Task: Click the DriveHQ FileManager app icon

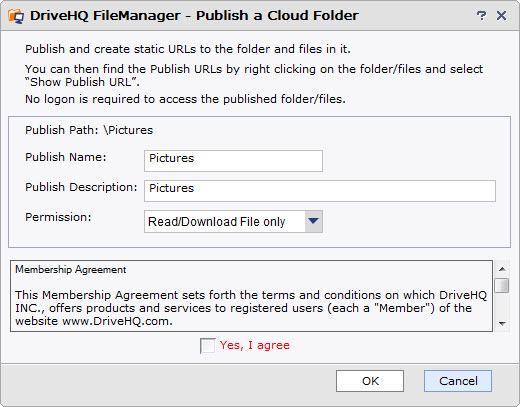Action: pyautogui.click(x=16, y=16)
